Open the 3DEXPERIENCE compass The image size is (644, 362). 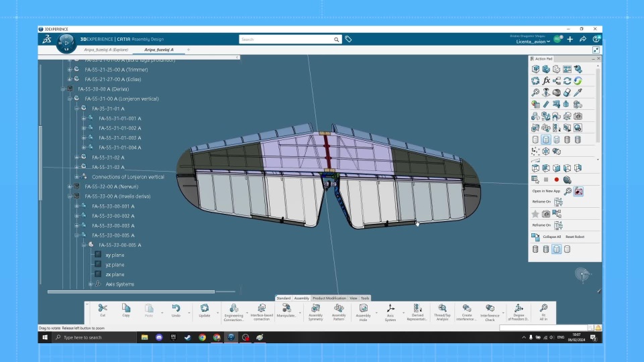coord(66,43)
